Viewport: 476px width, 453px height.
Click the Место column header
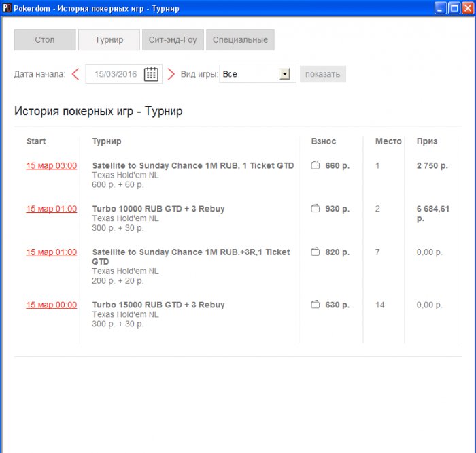pos(388,141)
